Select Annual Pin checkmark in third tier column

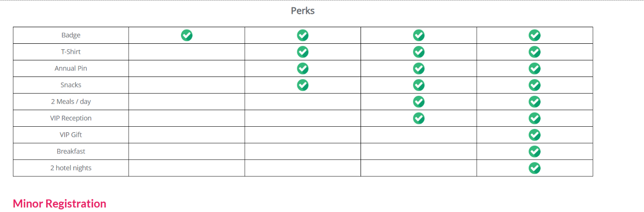pyautogui.click(x=419, y=68)
